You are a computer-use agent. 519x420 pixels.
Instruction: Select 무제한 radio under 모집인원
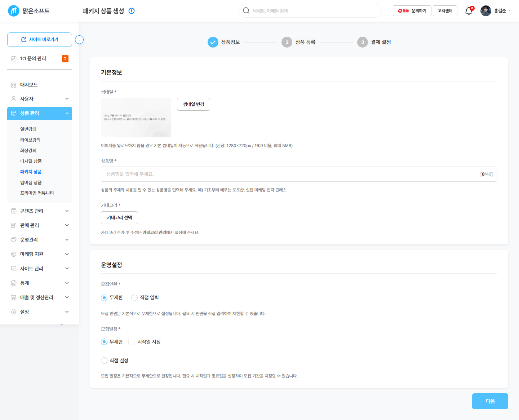[x=104, y=298]
